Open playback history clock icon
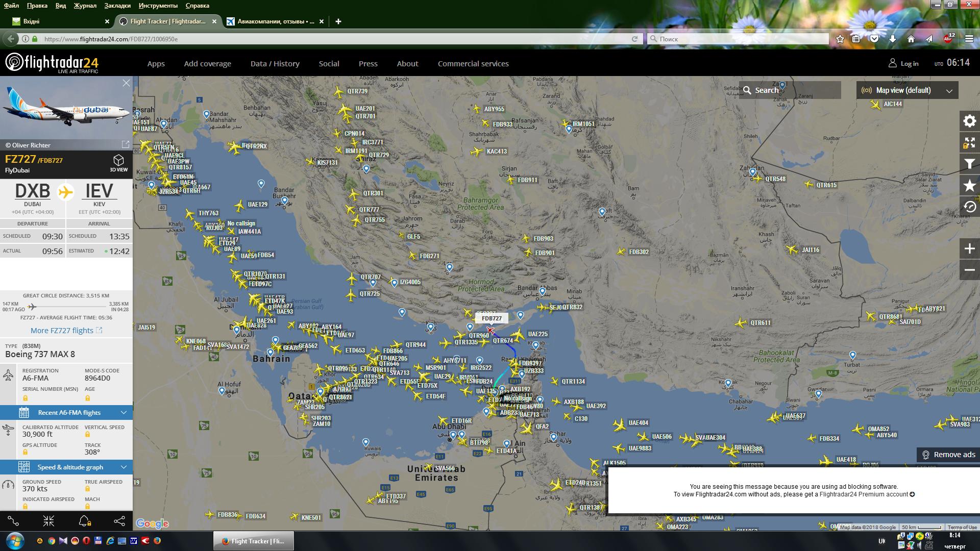This screenshot has height=551, width=980. (969, 207)
